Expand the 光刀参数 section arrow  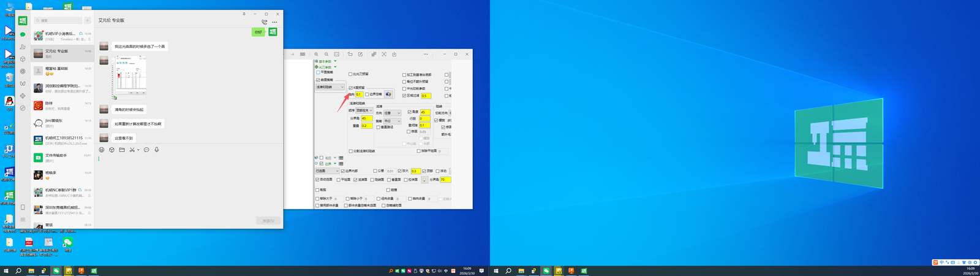[x=335, y=67]
